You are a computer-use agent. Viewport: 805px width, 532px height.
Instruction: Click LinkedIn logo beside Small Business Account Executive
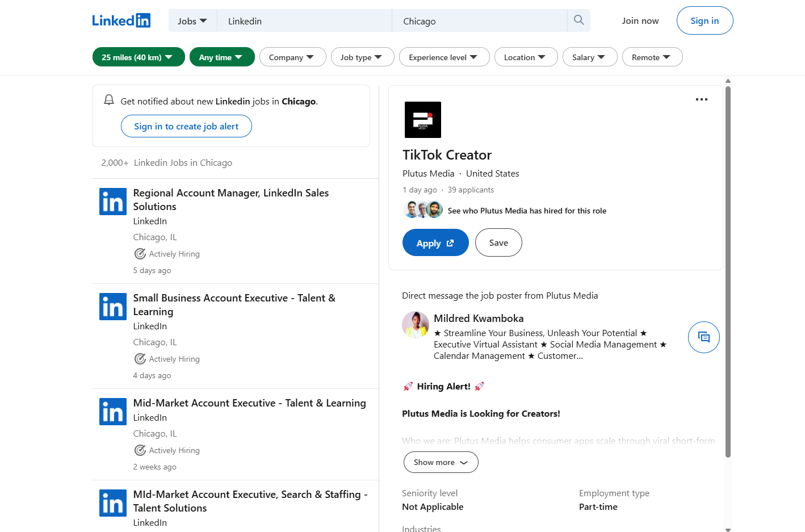click(x=113, y=307)
